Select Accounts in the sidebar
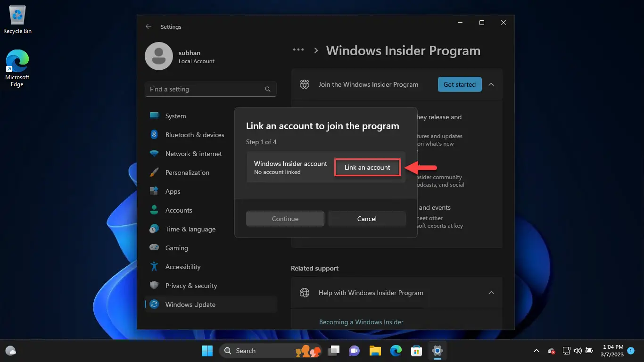This screenshot has width=644, height=362. (211, 210)
